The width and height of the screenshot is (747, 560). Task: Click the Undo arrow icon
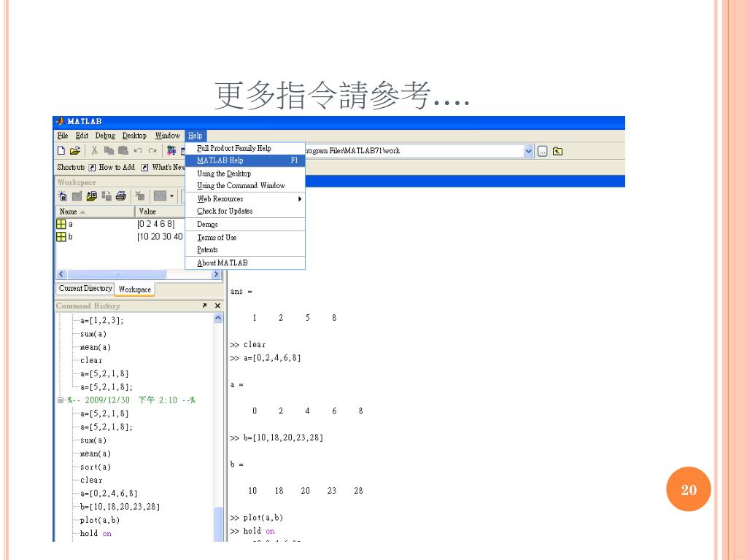pos(138,150)
